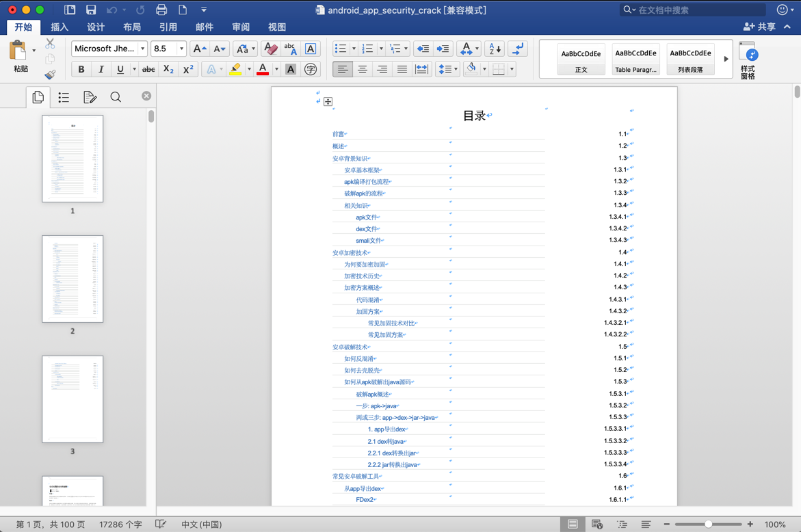This screenshot has width=801, height=532.
Task: Apply superscript X2 formatting
Action: click(x=188, y=69)
